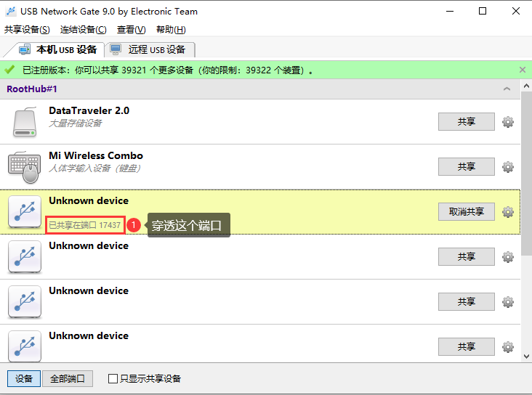
Task: Open settings gear for DataTraveler 2.0
Action: (507, 122)
